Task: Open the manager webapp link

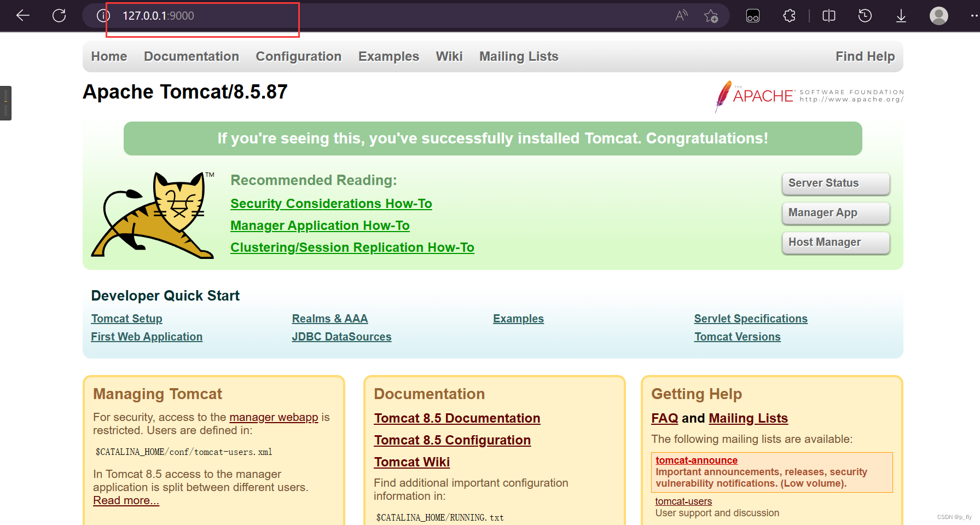Action: click(x=274, y=417)
